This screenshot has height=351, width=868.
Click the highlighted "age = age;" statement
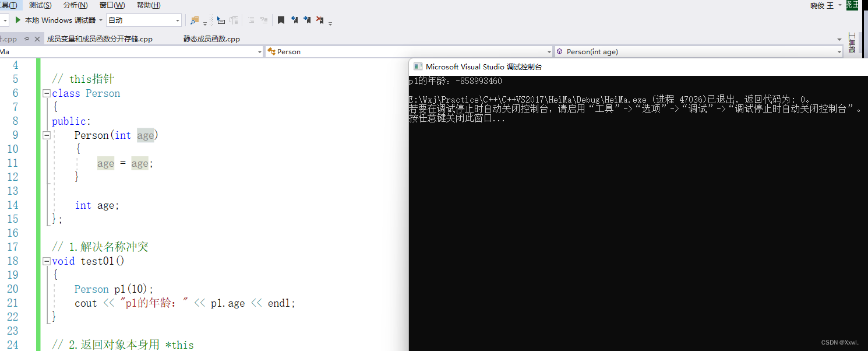(125, 163)
